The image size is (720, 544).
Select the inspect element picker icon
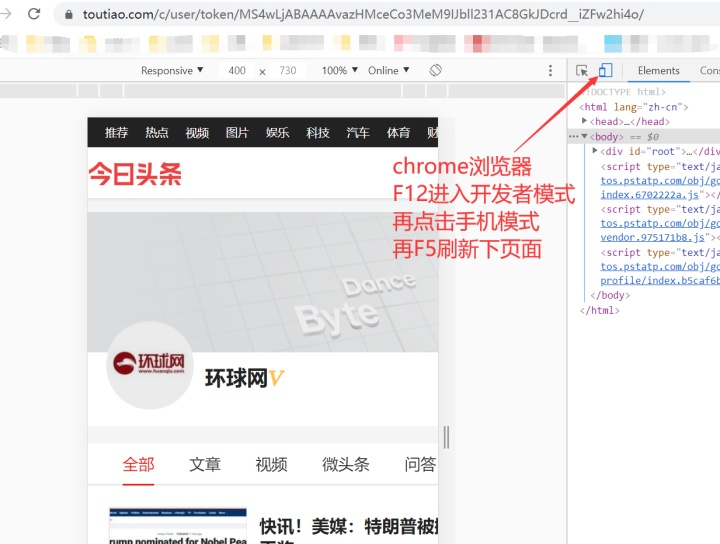[x=582, y=71]
